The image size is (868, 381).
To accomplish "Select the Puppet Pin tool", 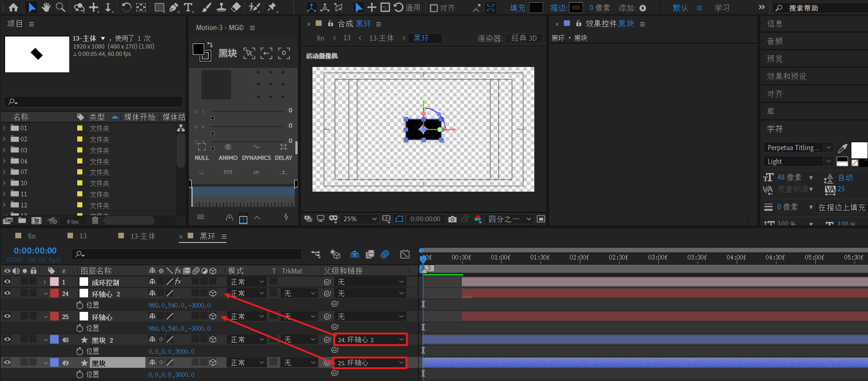I will point(272,7).
